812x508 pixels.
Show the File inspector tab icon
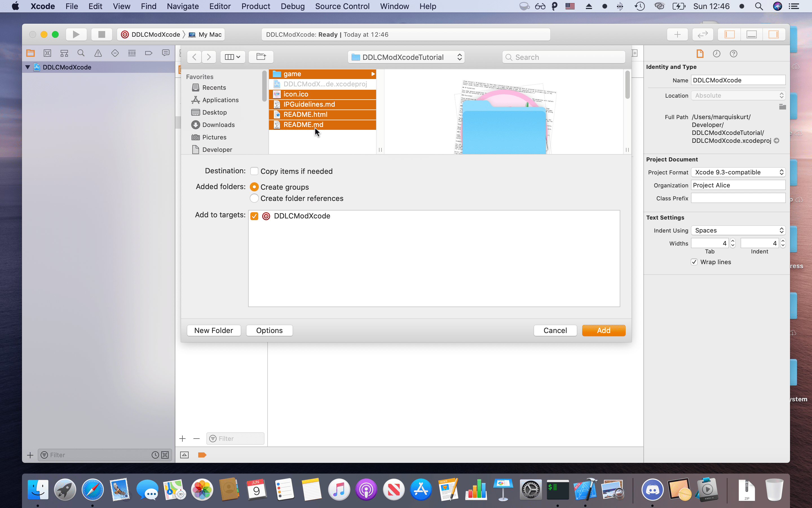700,54
